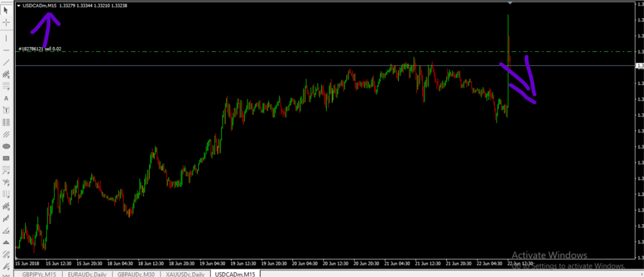Click the USDCADm,M15 chart title text

[40, 5]
